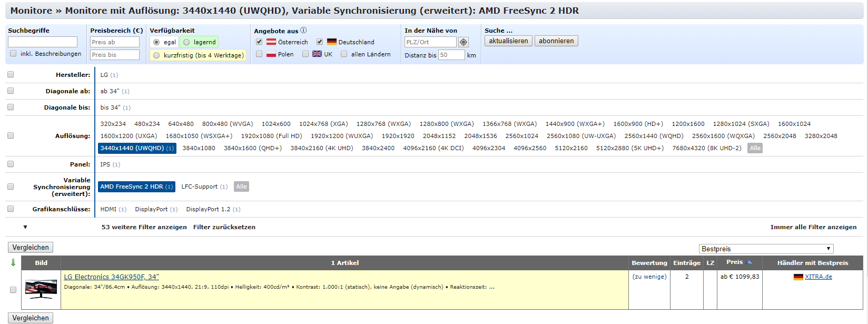Click the Händler mit Bestpreis header

coord(813,263)
